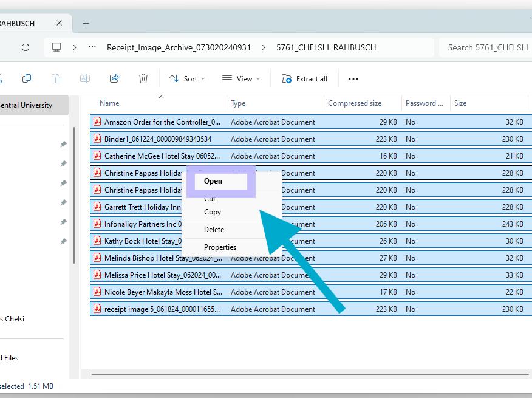Click the PDF icon of Binder1 file
532x398 pixels.
[x=97, y=139]
